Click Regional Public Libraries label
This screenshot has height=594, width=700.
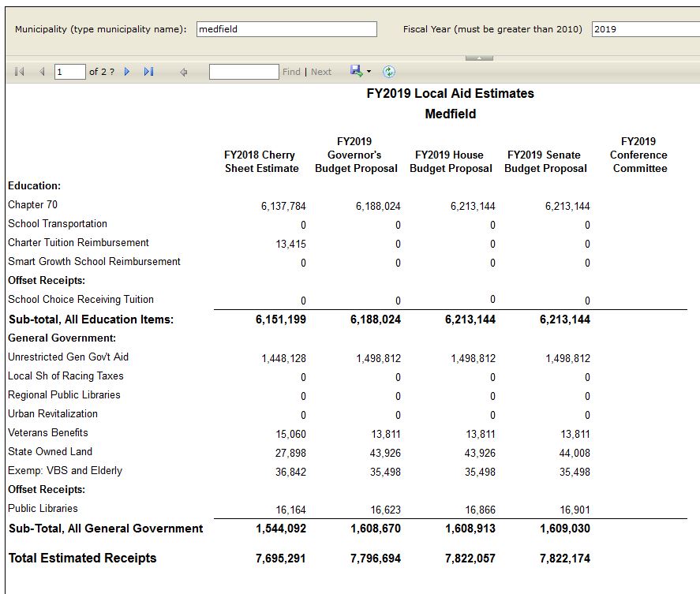(x=64, y=395)
